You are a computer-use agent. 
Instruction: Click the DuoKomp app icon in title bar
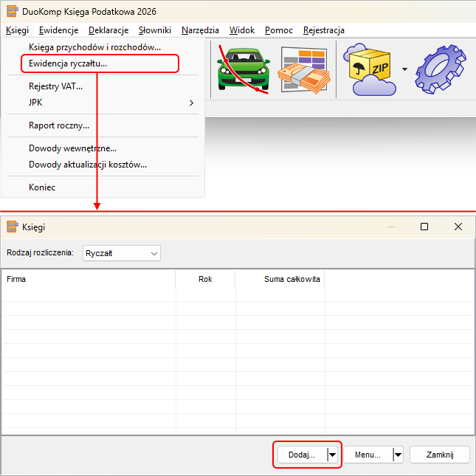[x=11, y=11]
